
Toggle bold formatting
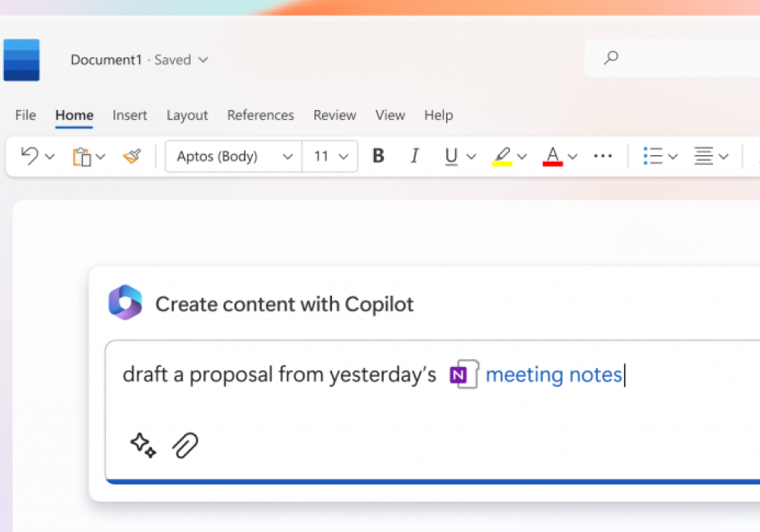(378, 157)
